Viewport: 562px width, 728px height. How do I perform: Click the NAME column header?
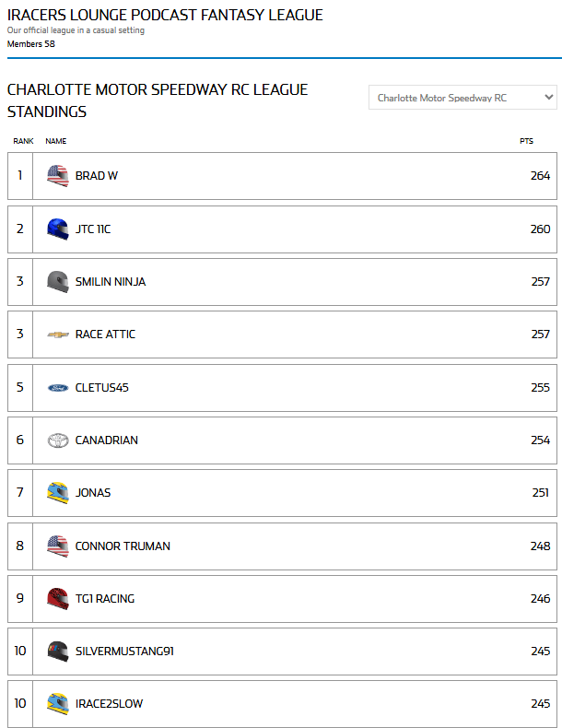click(55, 141)
